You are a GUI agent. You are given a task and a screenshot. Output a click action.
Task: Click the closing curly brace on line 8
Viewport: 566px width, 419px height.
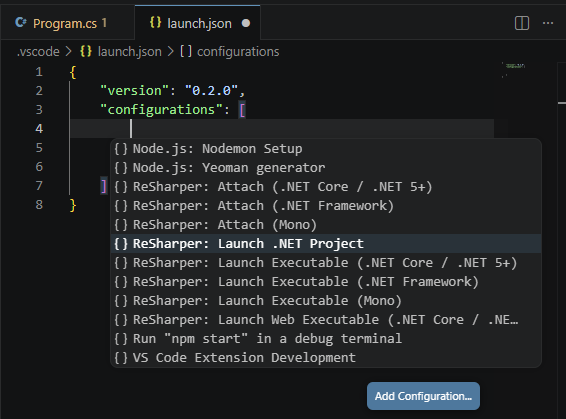tap(73, 205)
